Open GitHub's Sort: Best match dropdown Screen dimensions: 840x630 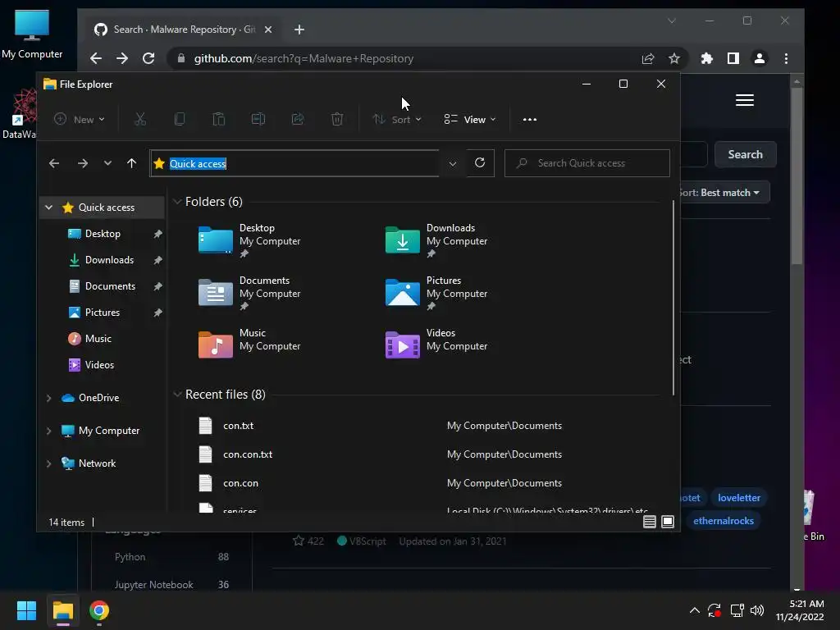point(724,192)
